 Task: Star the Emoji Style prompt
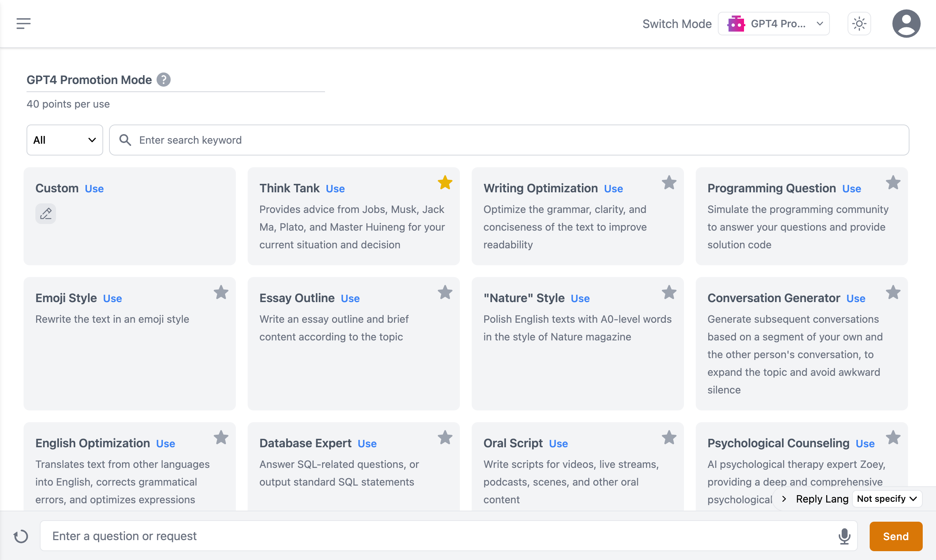[221, 293]
